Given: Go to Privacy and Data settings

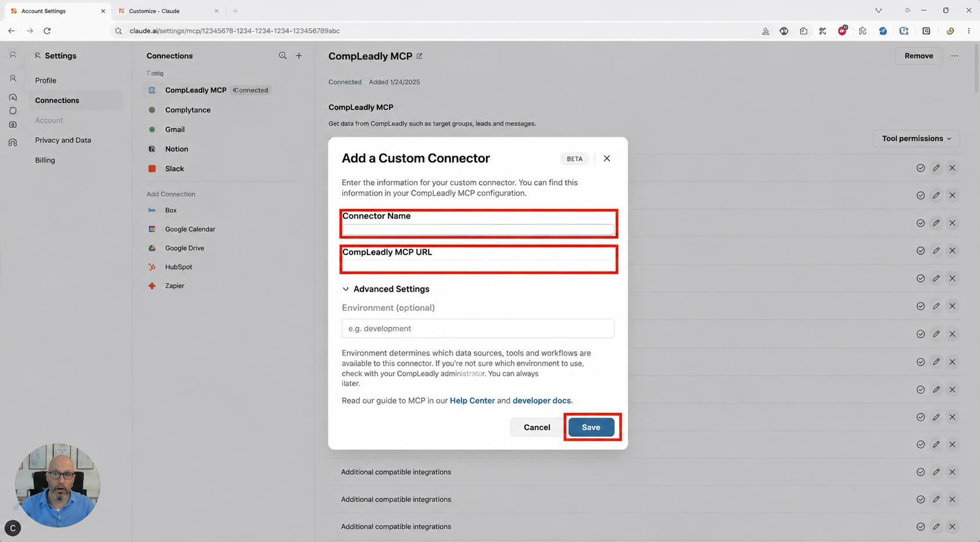Looking at the screenshot, I should 63,140.
